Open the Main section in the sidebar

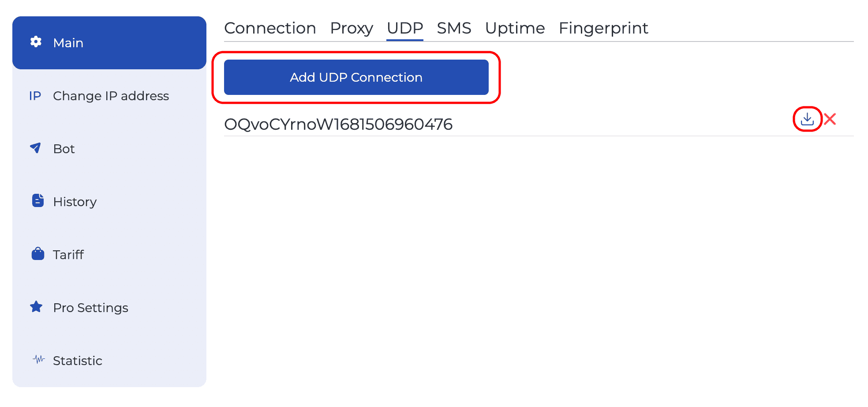(68, 42)
